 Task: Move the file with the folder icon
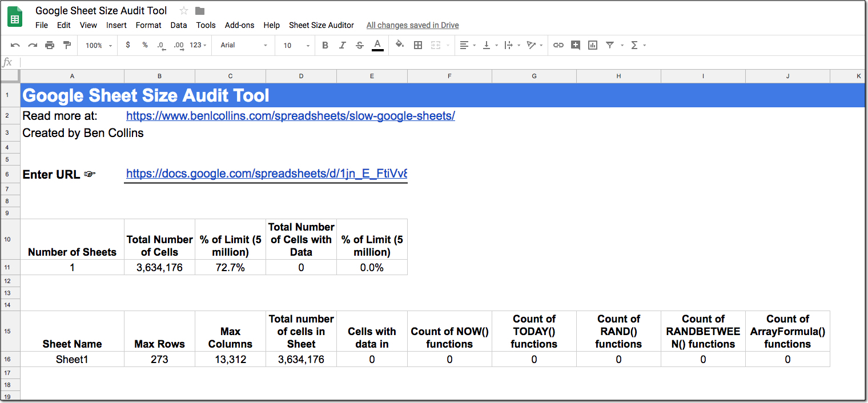pyautogui.click(x=200, y=11)
